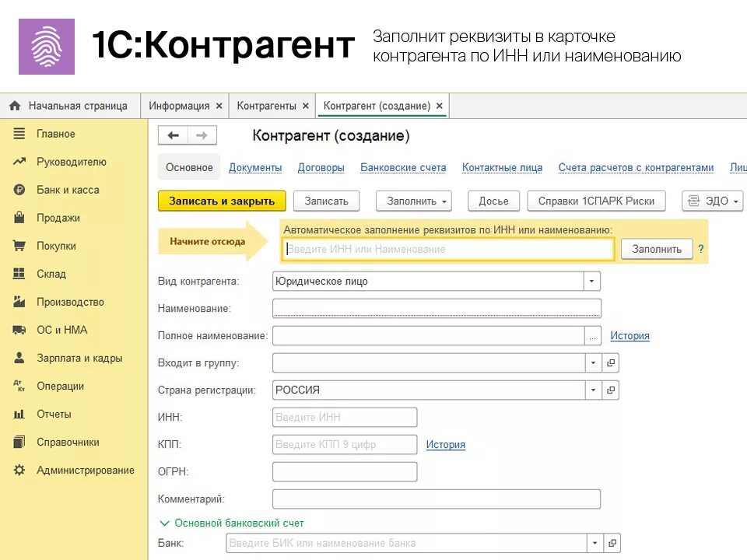Open the ОС и НМА truck icon
Screen dimensions: 747x560
[x=19, y=330]
